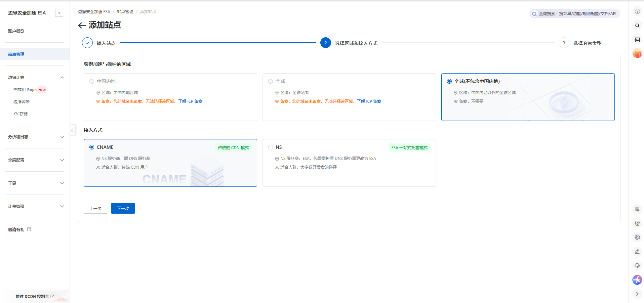644x303 pixels.
Task: Click the edit pencil feedback icon
Action: coord(637,252)
